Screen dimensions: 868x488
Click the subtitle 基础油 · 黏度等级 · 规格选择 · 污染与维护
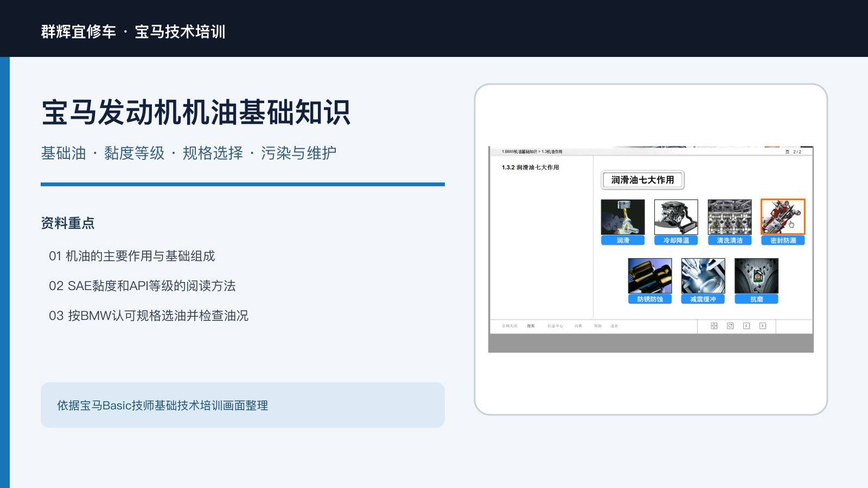point(189,153)
